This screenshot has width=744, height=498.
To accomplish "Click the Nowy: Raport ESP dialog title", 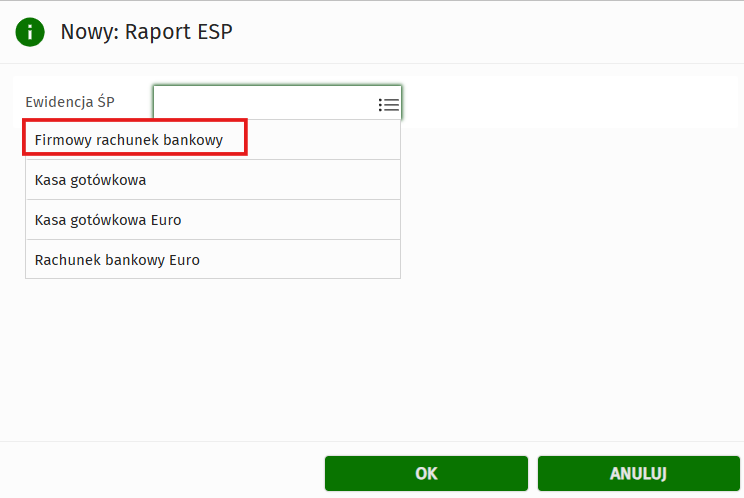I will [147, 32].
